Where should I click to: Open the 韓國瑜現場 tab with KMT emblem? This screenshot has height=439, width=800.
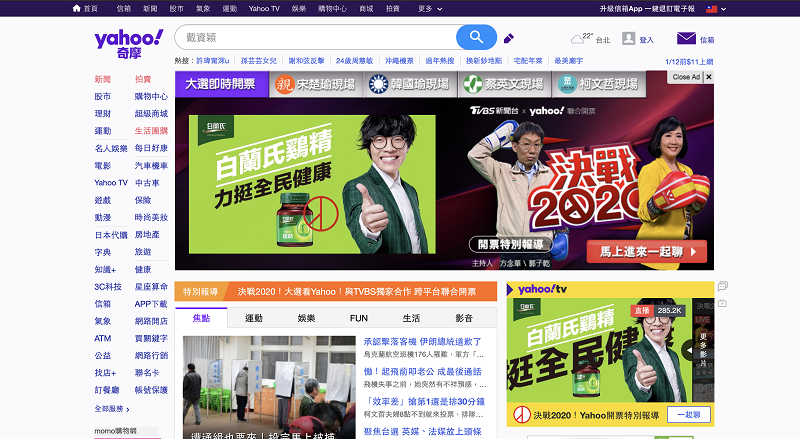tap(410, 84)
